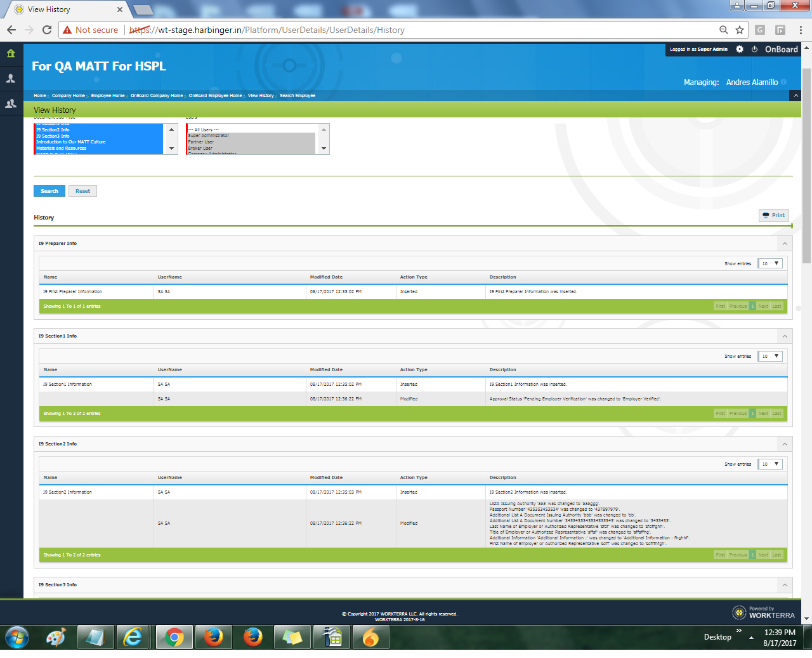Open the multi-user group icon in sidebar
The width and height of the screenshot is (812, 658).
pos(11,103)
